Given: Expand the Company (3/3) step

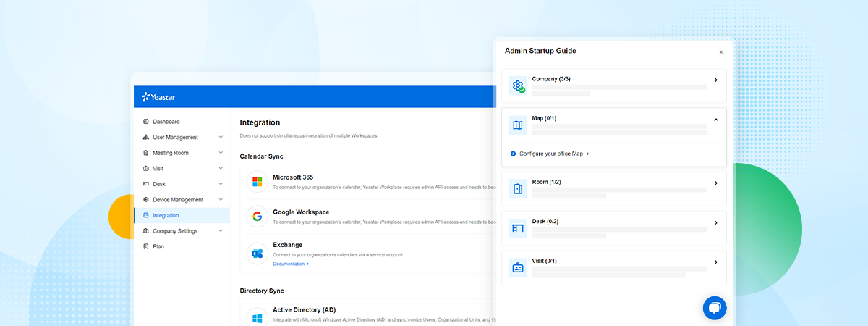Looking at the screenshot, I should [715, 80].
